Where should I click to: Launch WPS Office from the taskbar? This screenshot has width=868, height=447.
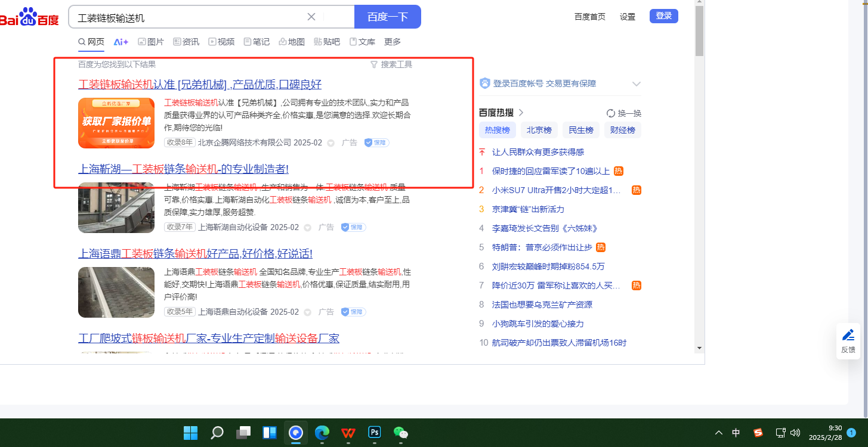coord(348,432)
